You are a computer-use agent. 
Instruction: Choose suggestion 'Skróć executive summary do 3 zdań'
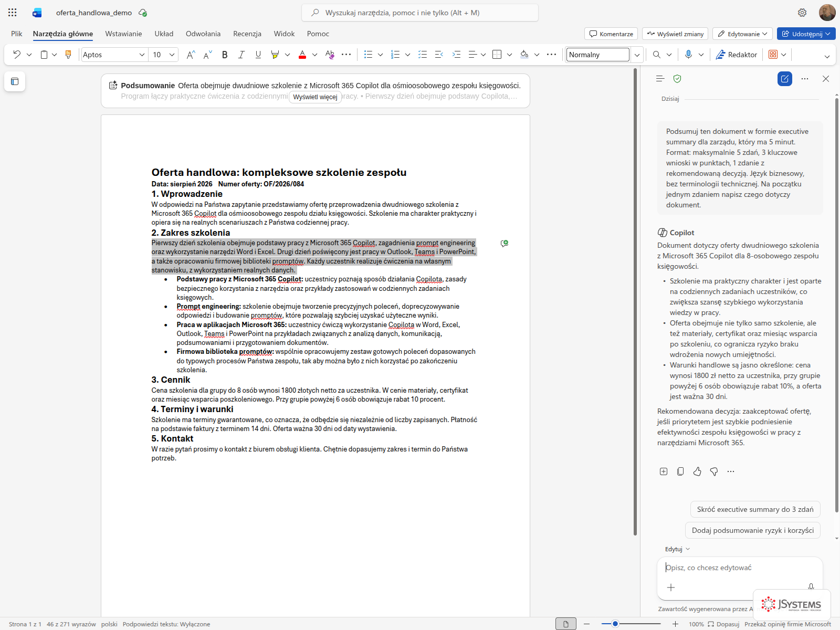point(755,509)
